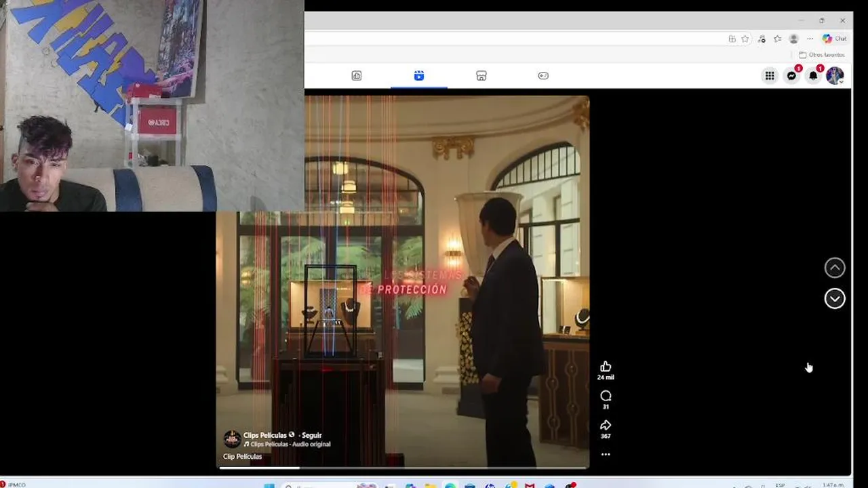The width and height of the screenshot is (868, 488).
Task: Pause the playing reel video
Action: coord(403,281)
